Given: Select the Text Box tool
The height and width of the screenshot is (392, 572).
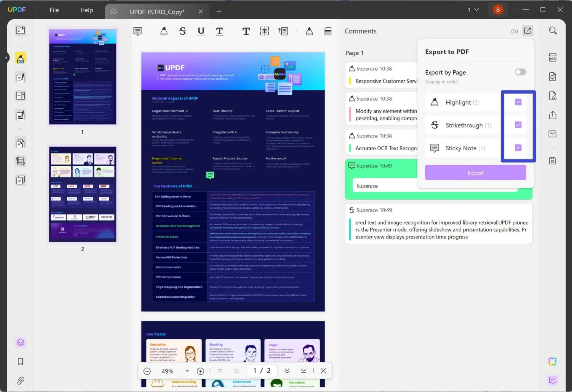Looking at the screenshot, I should coord(264,31).
